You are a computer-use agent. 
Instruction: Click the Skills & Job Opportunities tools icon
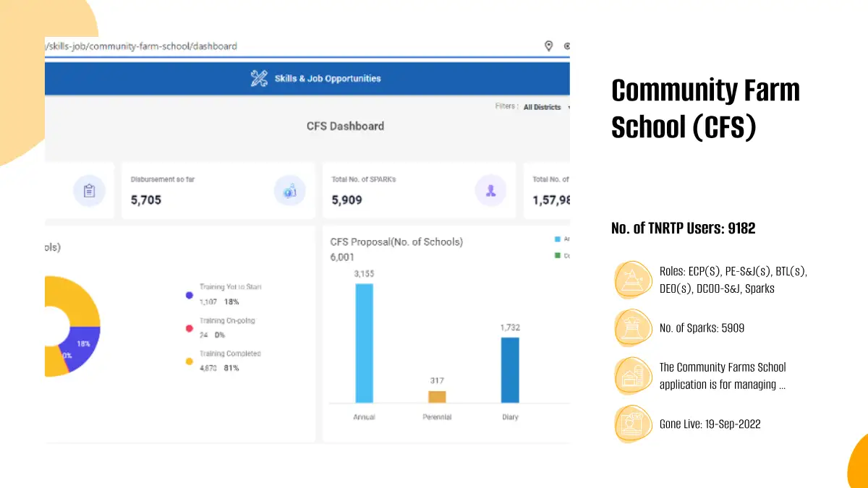point(259,79)
